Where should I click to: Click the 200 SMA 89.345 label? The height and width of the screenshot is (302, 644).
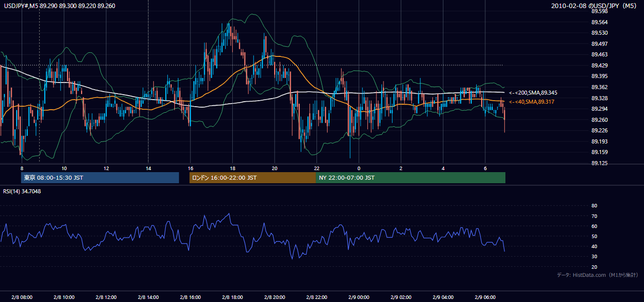point(533,93)
